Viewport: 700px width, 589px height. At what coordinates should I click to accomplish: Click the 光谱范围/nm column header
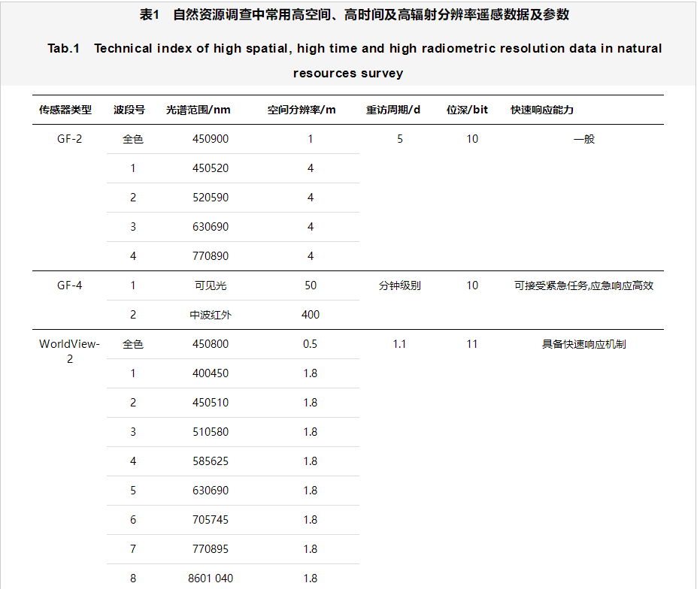[198, 110]
